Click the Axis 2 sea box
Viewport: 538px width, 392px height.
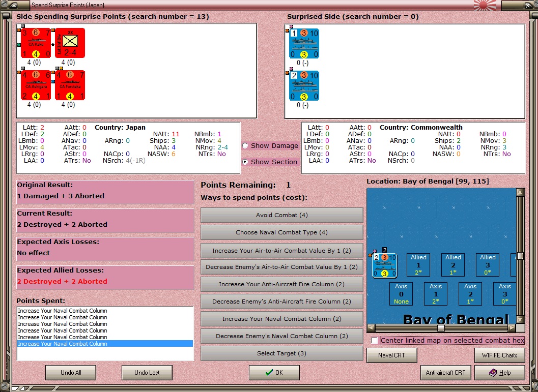tap(470, 294)
